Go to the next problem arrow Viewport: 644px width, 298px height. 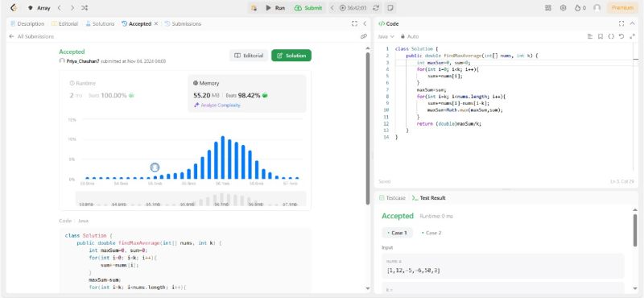72,8
